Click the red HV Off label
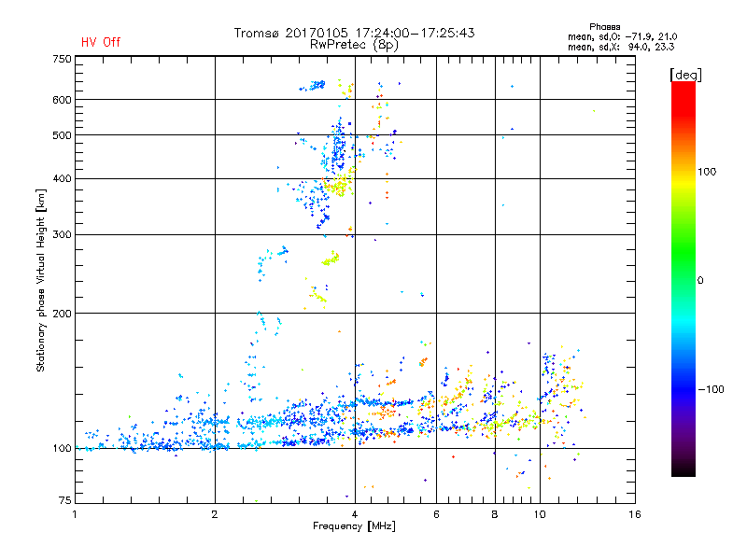 [x=100, y=42]
